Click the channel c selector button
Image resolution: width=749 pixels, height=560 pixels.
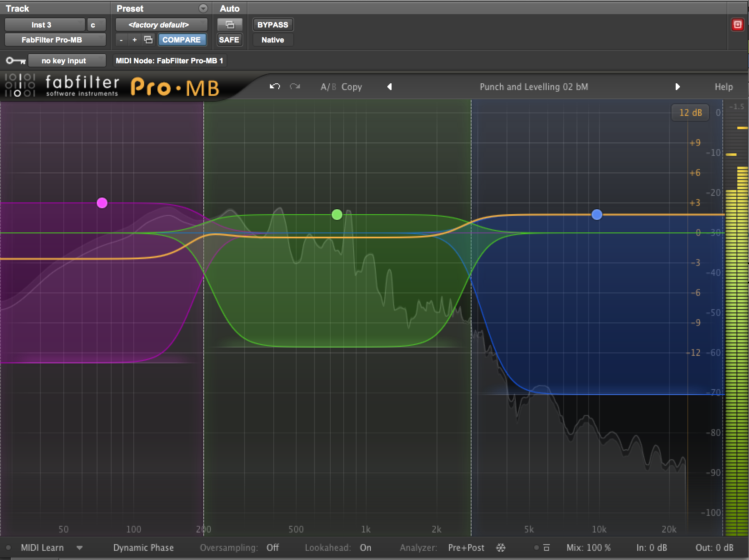(96, 25)
